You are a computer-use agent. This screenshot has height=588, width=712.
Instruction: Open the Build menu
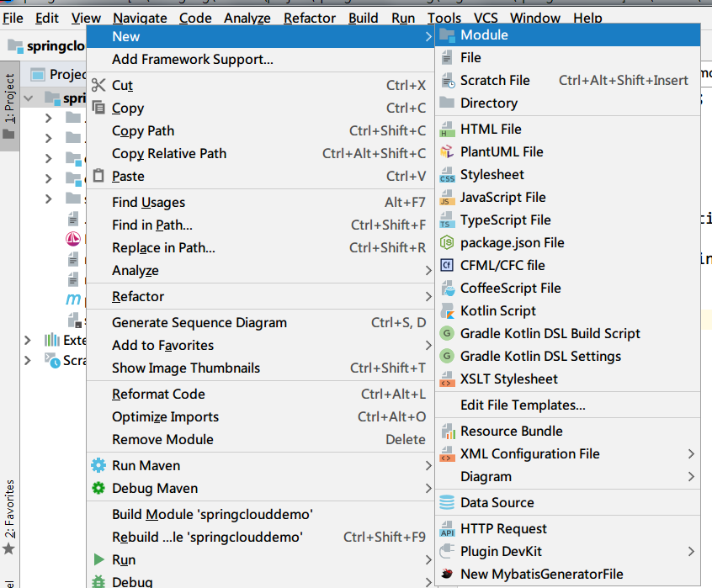click(x=363, y=17)
